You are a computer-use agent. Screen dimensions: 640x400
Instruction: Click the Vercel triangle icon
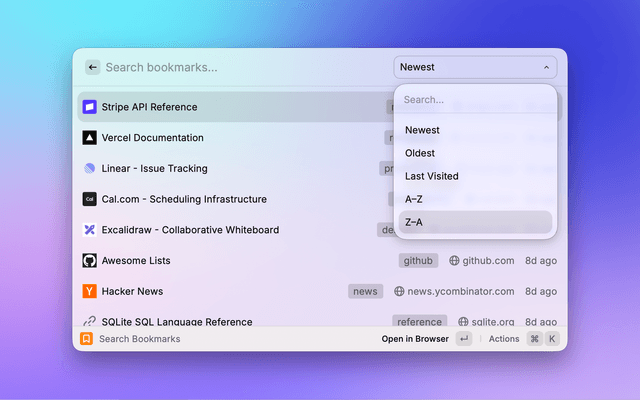[89, 138]
